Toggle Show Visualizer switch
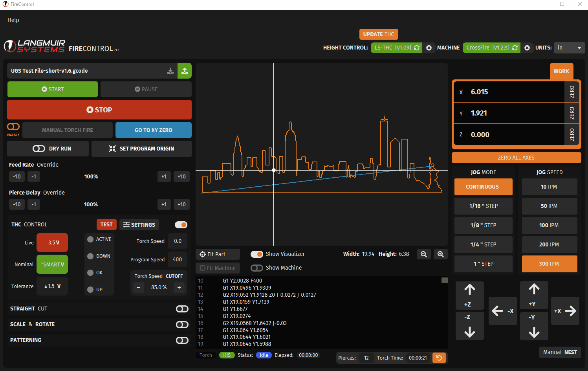588x371 pixels. click(x=257, y=254)
